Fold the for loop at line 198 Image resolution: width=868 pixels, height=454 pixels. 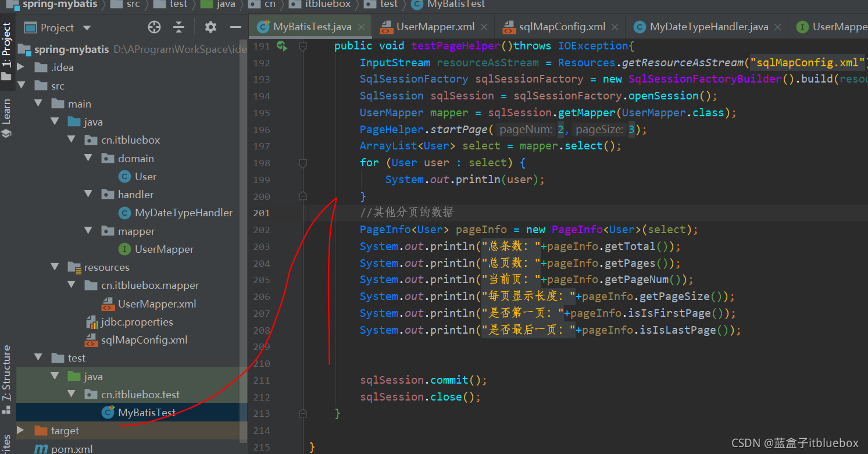[x=302, y=163]
